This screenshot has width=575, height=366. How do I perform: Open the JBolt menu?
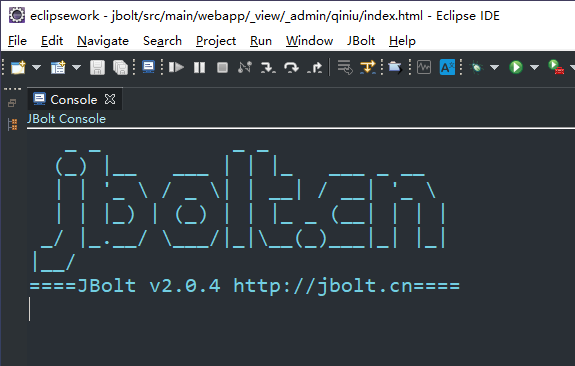361,41
